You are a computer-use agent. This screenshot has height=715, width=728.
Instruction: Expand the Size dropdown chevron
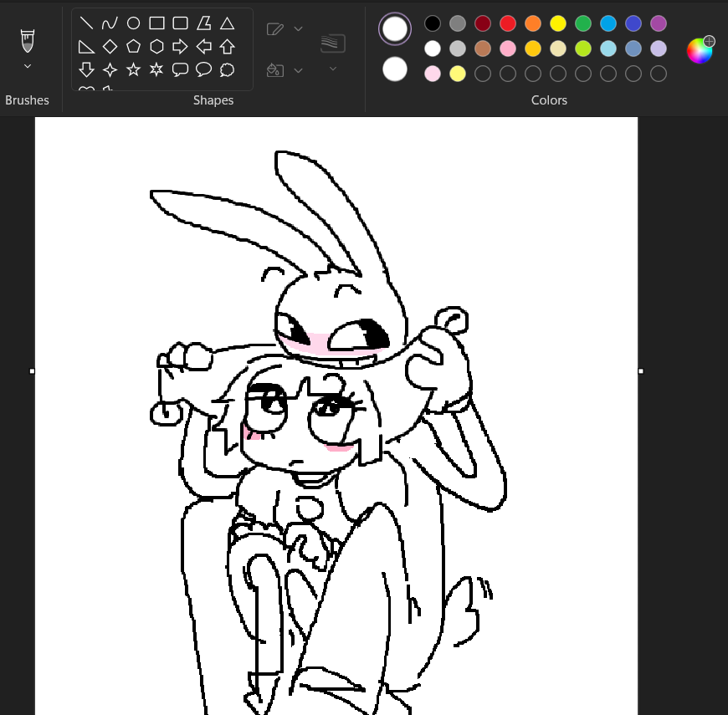pos(333,69)
